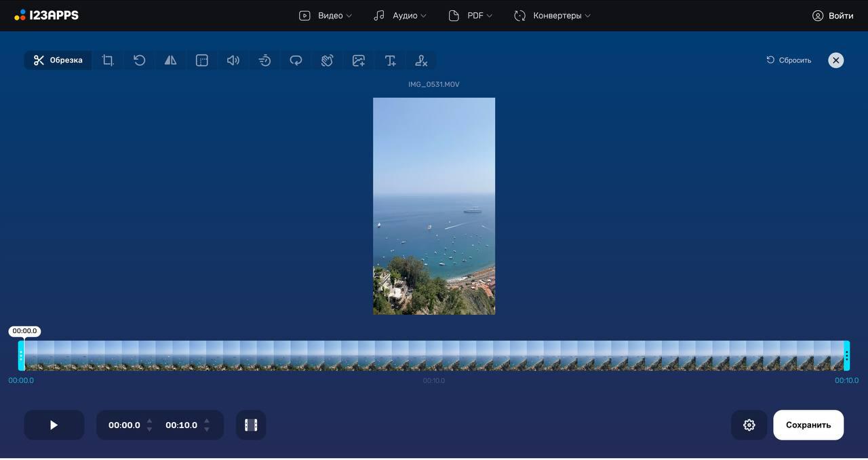Select the loop video tool
868x460 pixels.
pos(296,60)
